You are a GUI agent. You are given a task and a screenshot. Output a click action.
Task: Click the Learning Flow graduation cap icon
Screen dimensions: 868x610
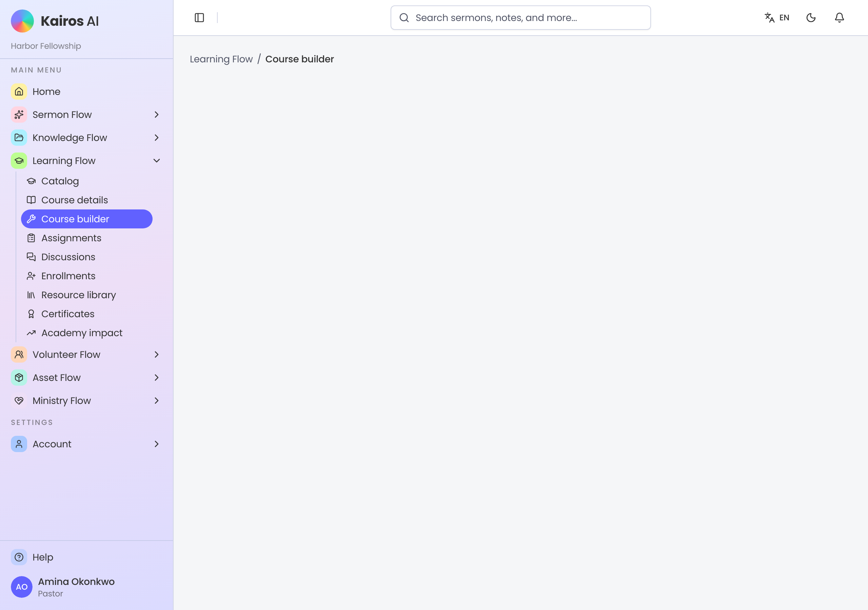[x=19, y=161]
